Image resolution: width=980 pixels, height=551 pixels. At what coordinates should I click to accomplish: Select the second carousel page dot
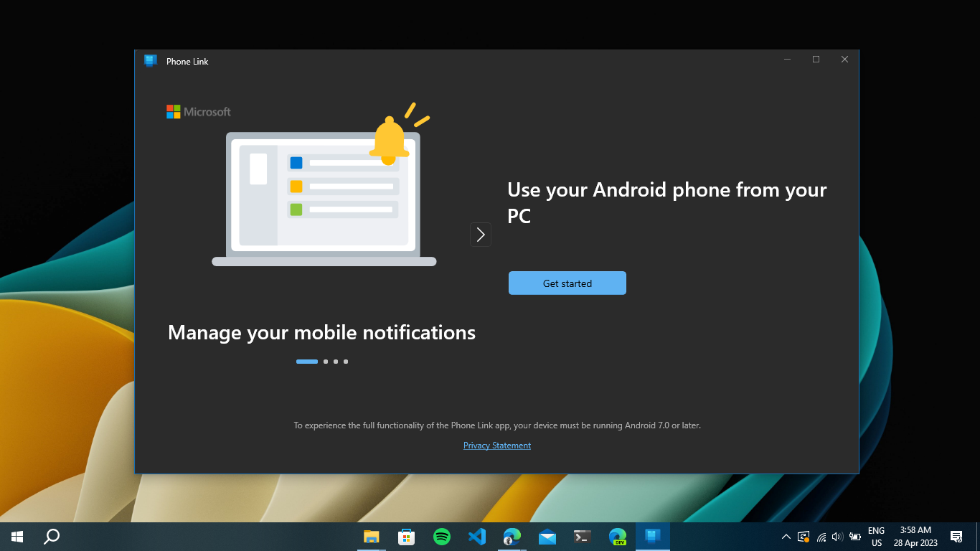pyautogui.click(x=326, y=362)
